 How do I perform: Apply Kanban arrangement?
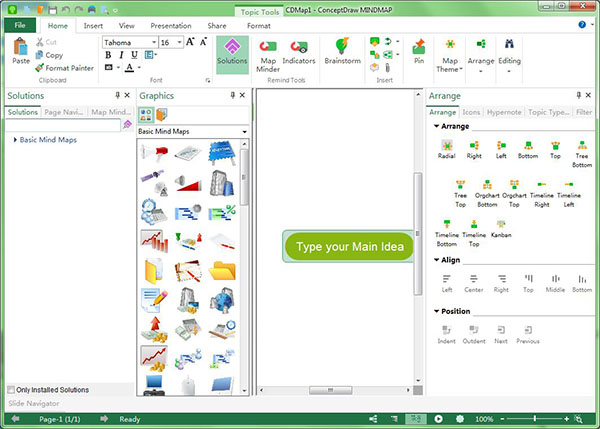[501, 229]
